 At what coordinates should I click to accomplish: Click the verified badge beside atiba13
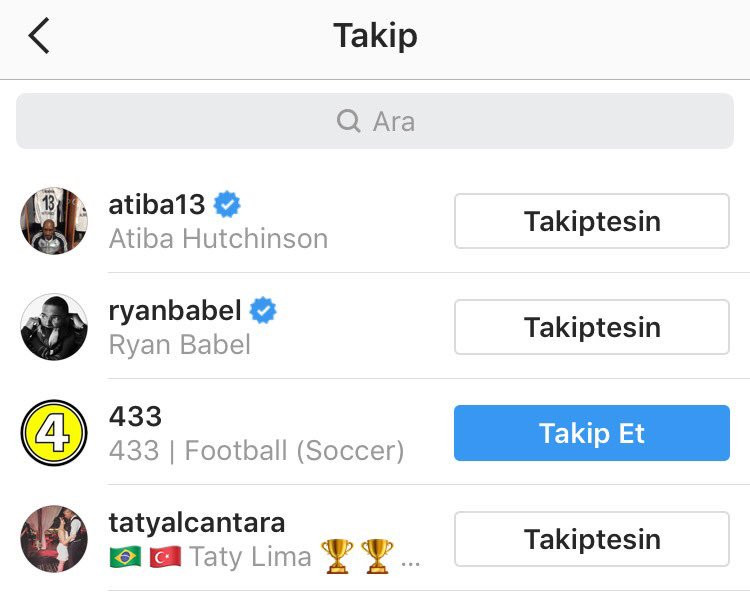tap(228, 205)
